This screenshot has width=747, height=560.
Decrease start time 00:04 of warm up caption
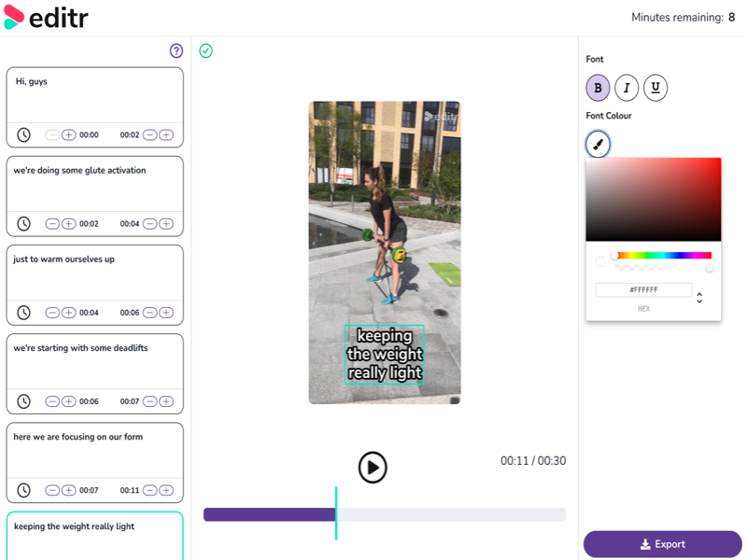click(52, 313)
